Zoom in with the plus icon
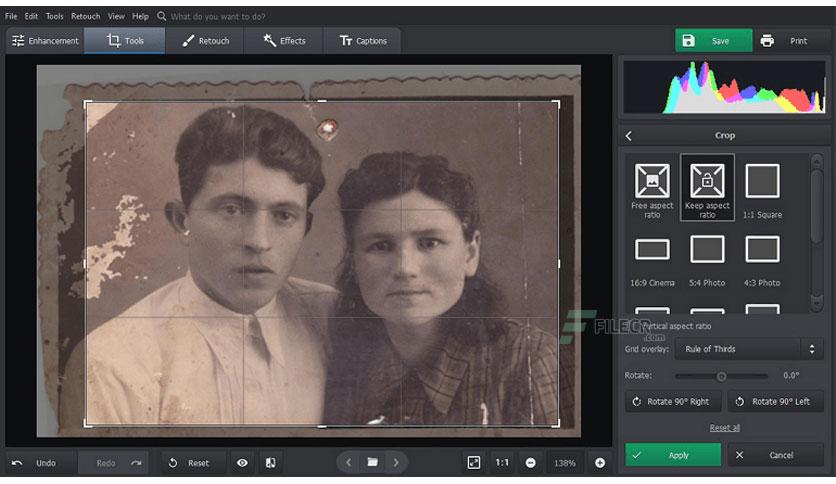The height and width of the screenshot is (484, 836). 600,463
